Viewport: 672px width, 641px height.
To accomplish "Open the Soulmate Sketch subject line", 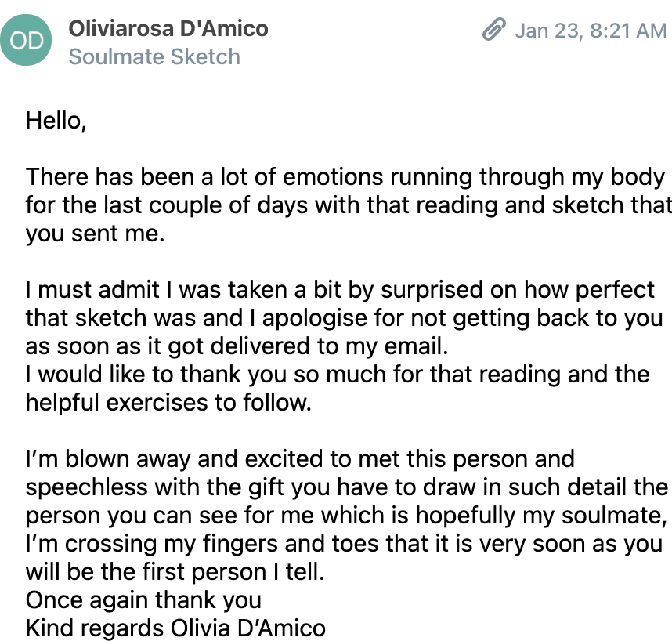I will point(154,56).
